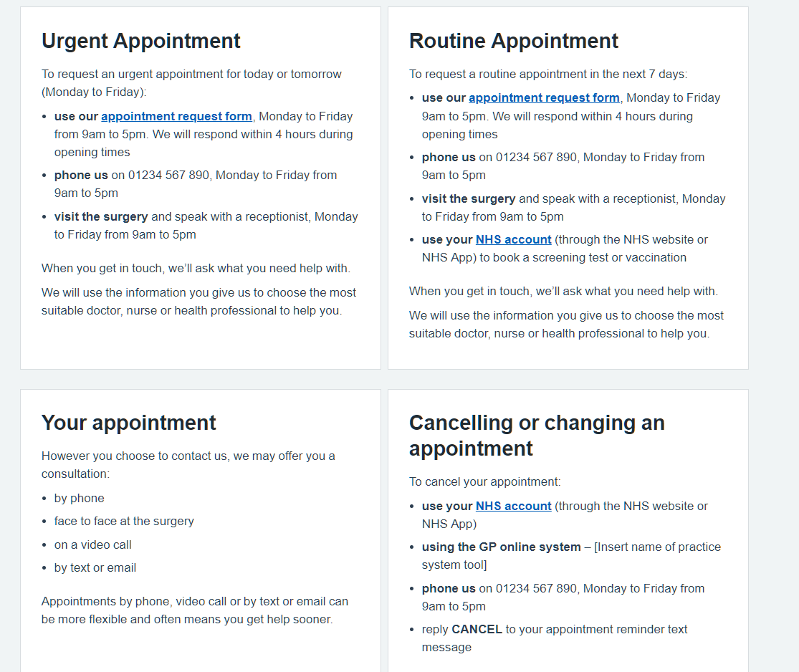Open NHS account link in Cancelling section
The height and width of the screenshot is (672, 799).
[x=513, y=506]
